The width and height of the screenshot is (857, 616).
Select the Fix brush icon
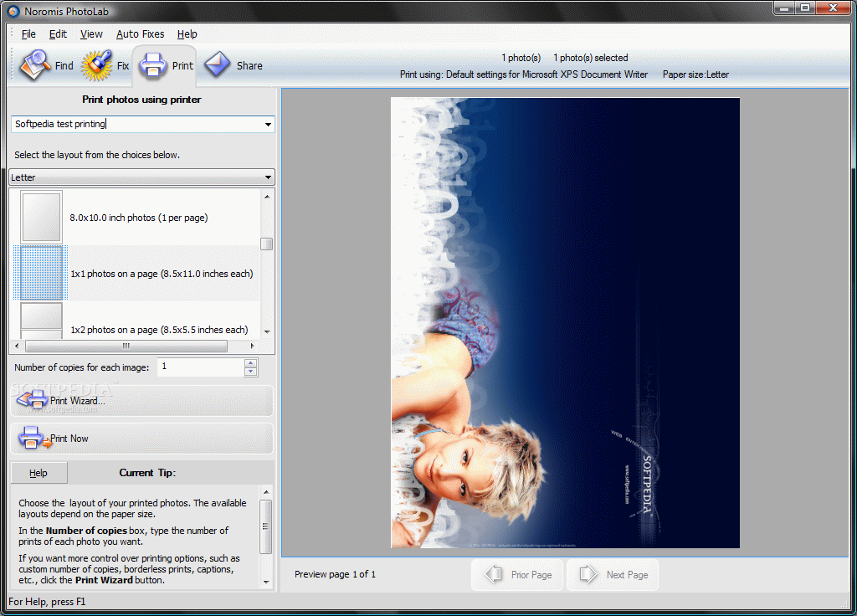point(97,65)
